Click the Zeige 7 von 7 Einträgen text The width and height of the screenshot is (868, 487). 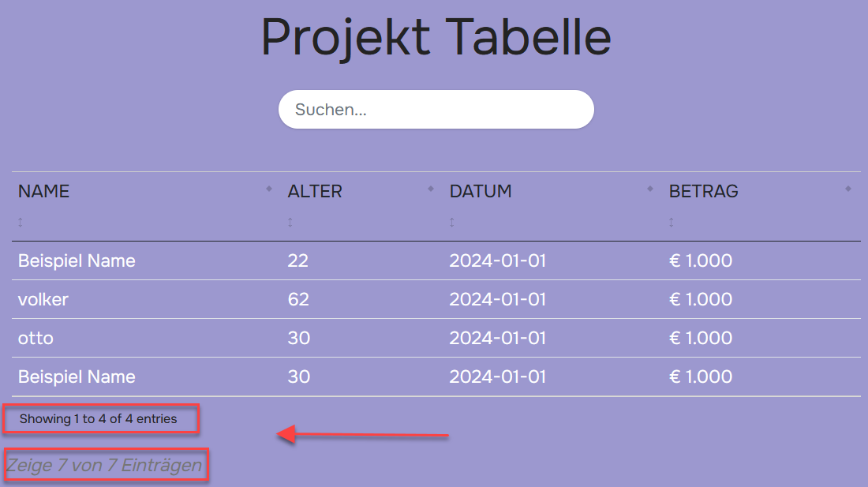[x=104, y=466]
